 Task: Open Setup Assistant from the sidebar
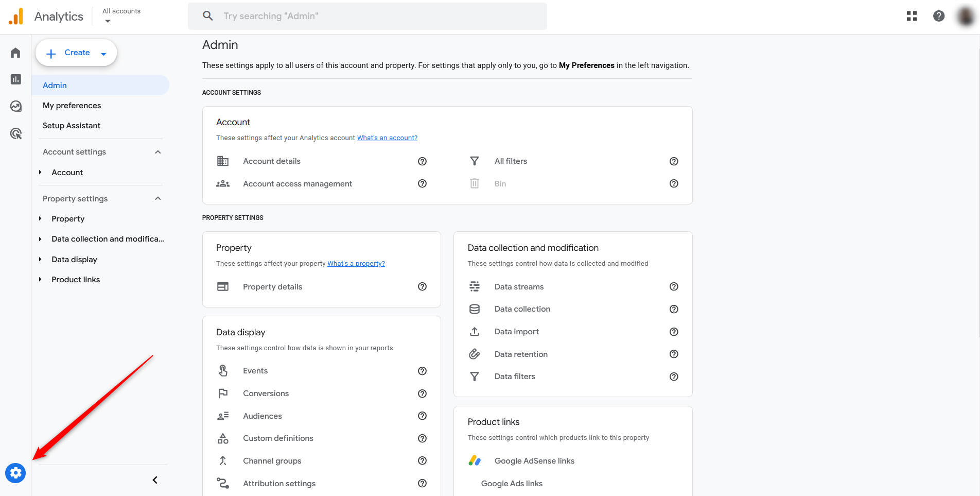[71, 125]
